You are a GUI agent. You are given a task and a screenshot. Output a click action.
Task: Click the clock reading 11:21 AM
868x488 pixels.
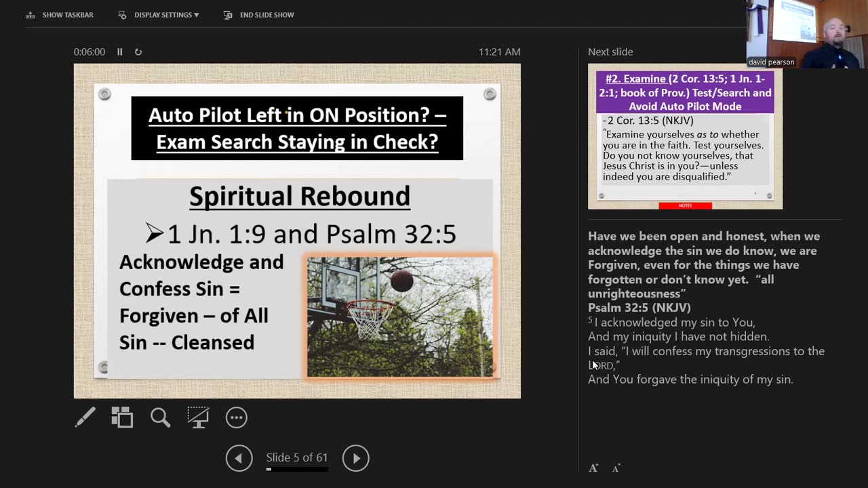[499, 52]
